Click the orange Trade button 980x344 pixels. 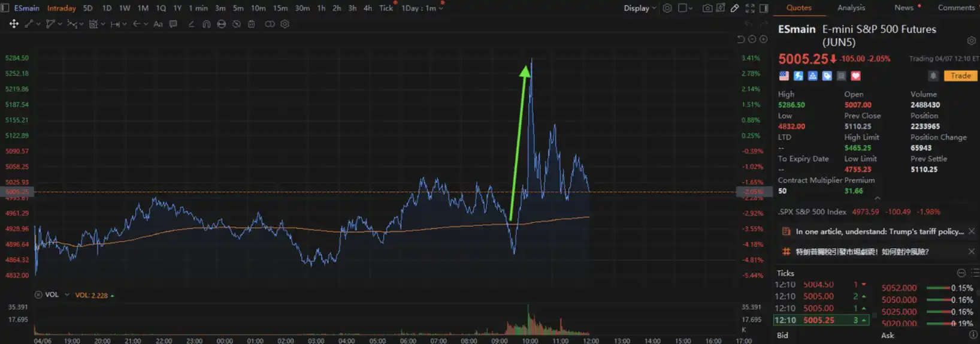coord(960,76)
